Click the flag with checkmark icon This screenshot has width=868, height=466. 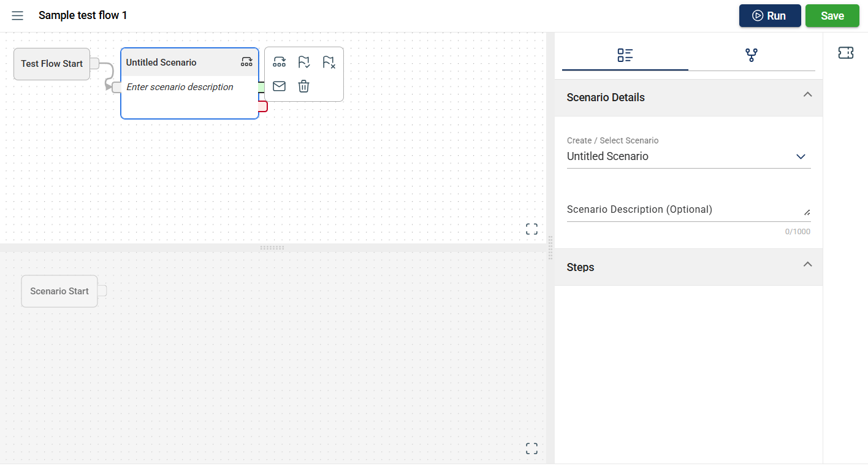tap(304, 62)
